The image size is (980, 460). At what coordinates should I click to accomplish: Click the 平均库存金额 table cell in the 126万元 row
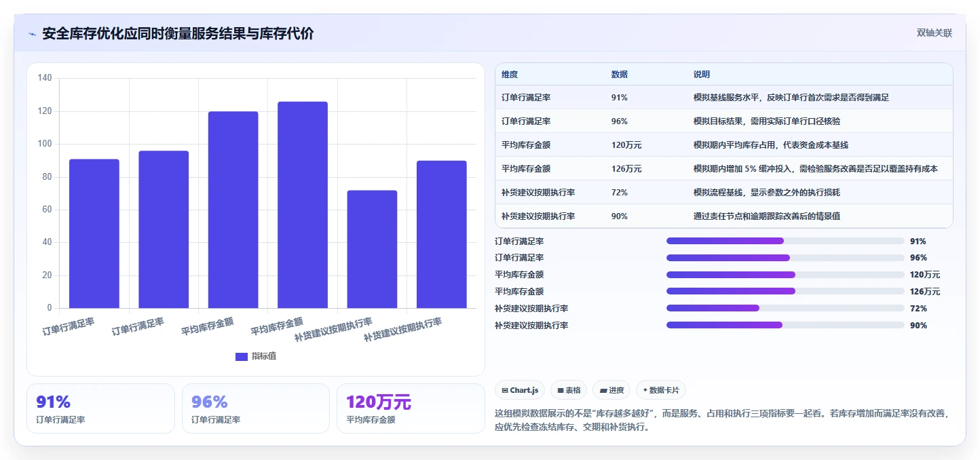pos(526,169)
